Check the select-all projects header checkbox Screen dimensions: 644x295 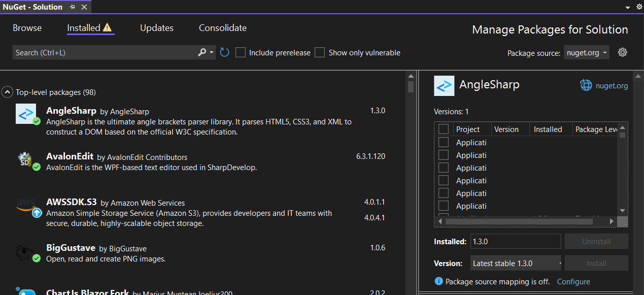[444, 129]
